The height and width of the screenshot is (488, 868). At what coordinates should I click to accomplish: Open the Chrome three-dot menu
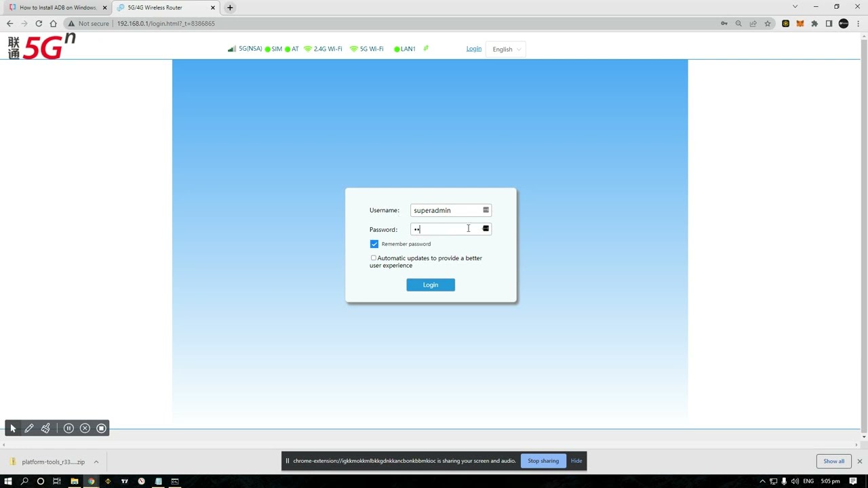point(858,23)
